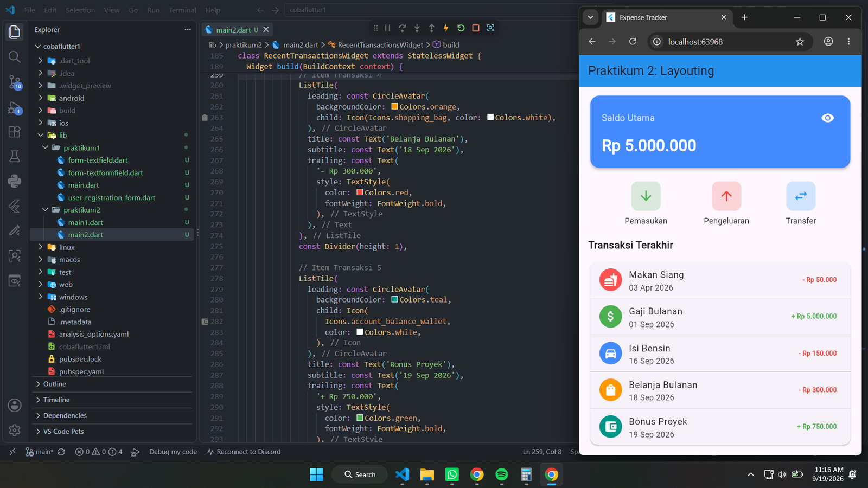
Task: Step into in debug toolbar
Action: point(417,28)
